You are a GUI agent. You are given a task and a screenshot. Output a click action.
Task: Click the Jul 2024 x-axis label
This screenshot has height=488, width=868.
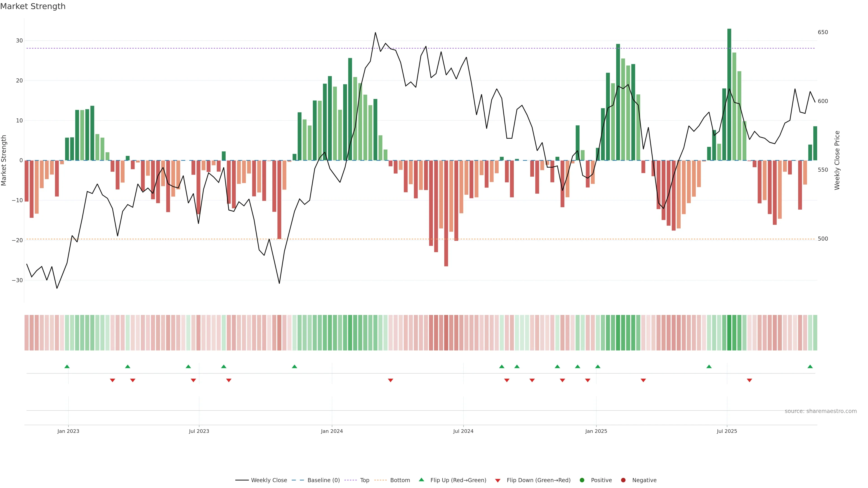click(x=463, y=431)
